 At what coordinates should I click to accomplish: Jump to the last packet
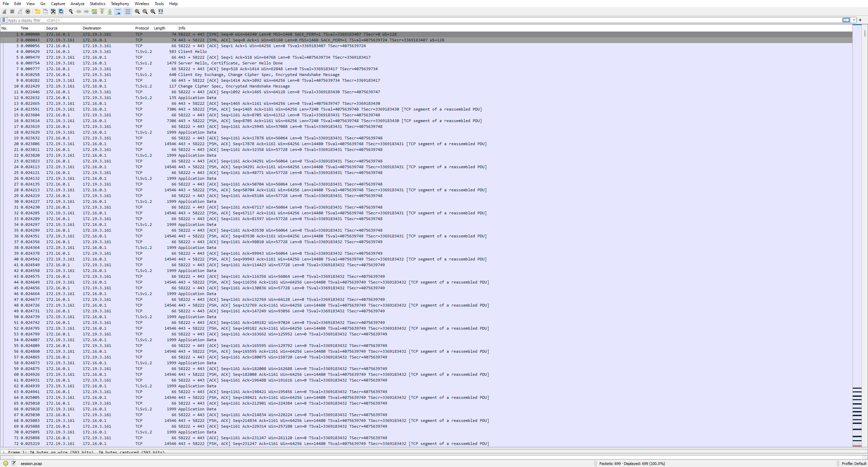coord(110,12)
